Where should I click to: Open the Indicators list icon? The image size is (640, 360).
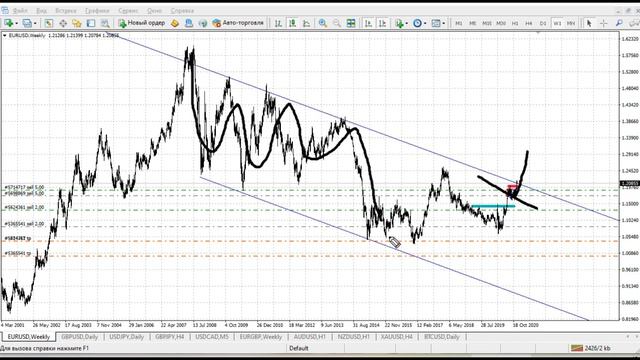pos(399,23)
